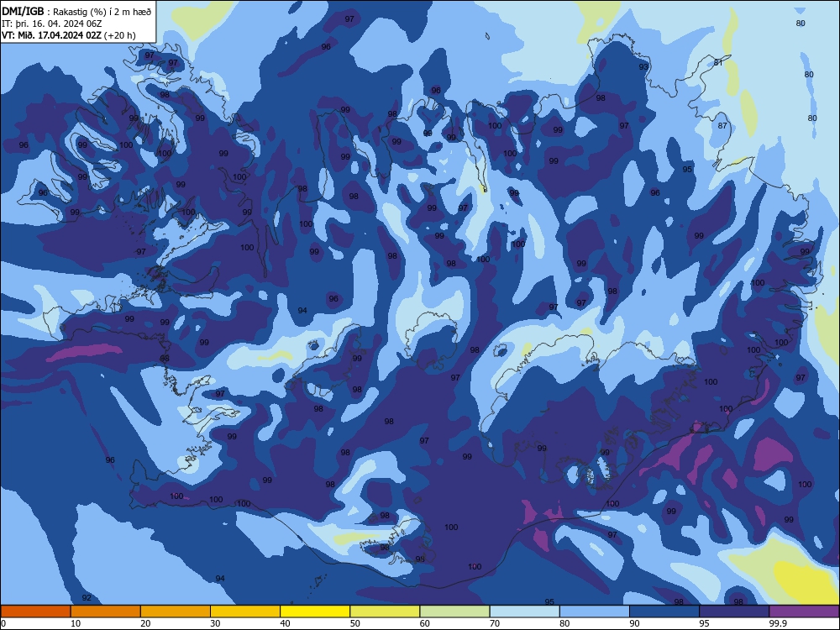The height and width of the screenshot is (630, 840).
Task: Click the '81' humidity value on map
Action: tap(718, 63)
